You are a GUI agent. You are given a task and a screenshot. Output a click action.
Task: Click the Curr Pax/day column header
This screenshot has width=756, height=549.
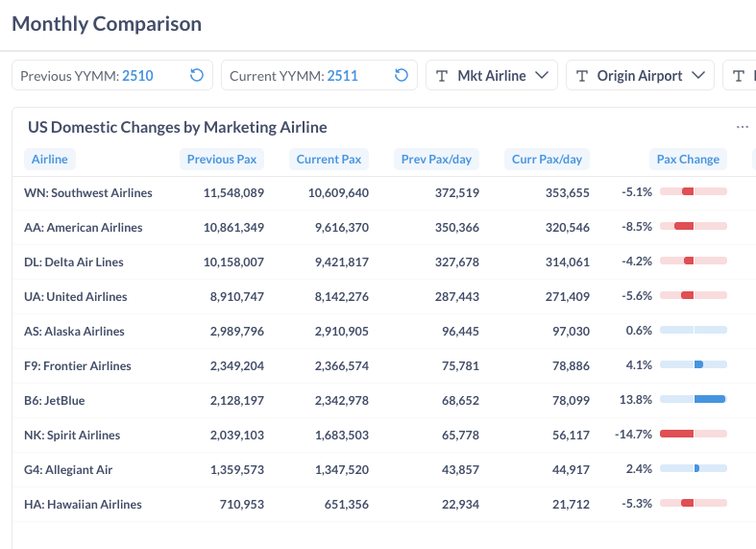pyautogui.click(x=547, y=160)
